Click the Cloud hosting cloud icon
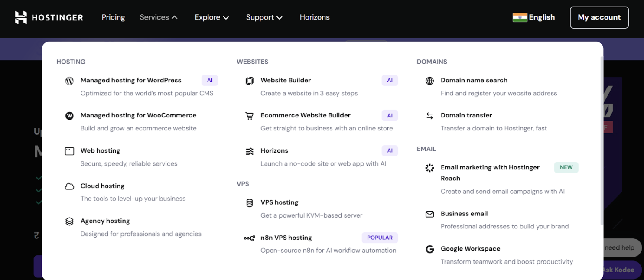 69,186
